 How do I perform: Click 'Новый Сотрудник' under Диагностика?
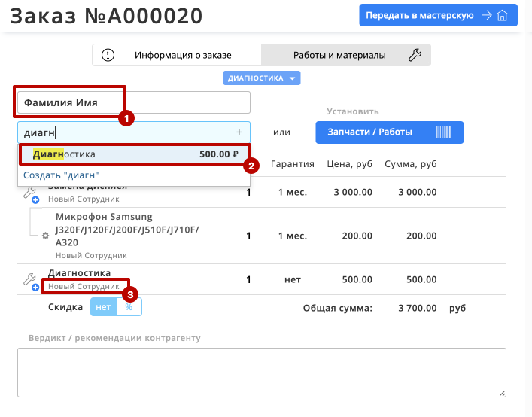pos(84,286)
